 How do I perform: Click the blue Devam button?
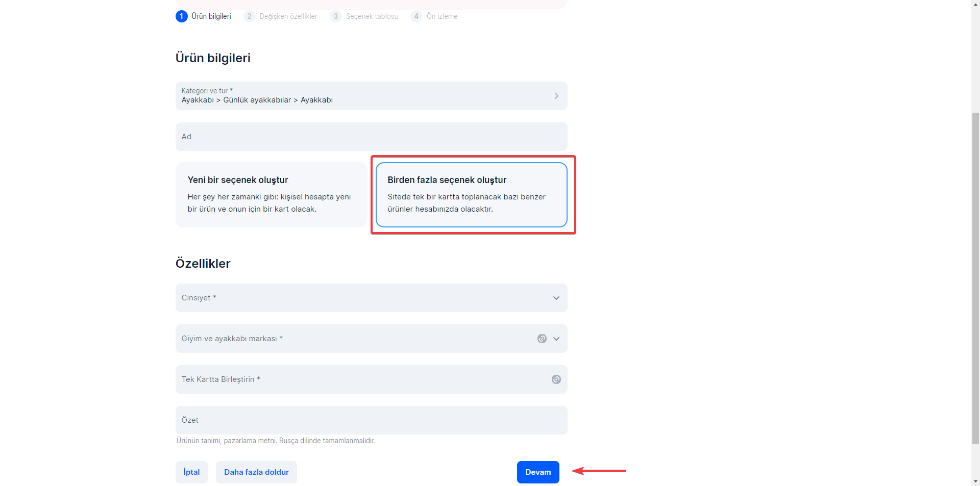click(538, 472)
